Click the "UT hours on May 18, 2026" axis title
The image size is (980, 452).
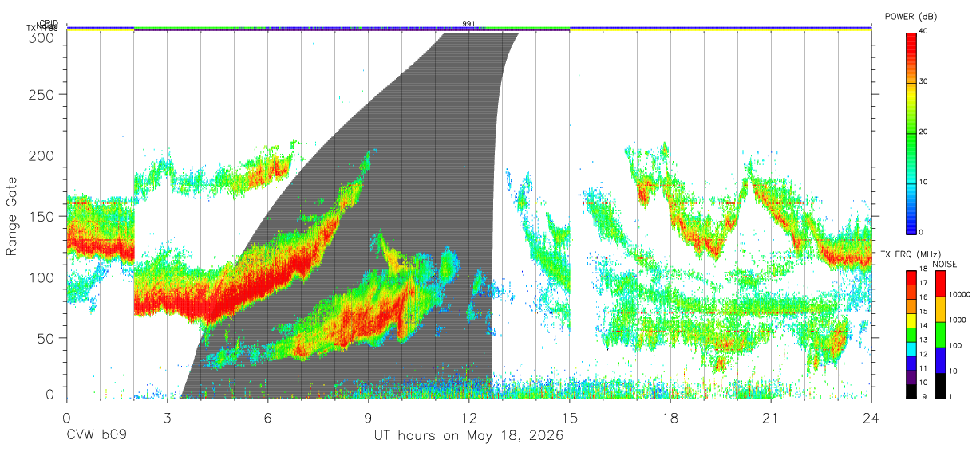[469, 436]
